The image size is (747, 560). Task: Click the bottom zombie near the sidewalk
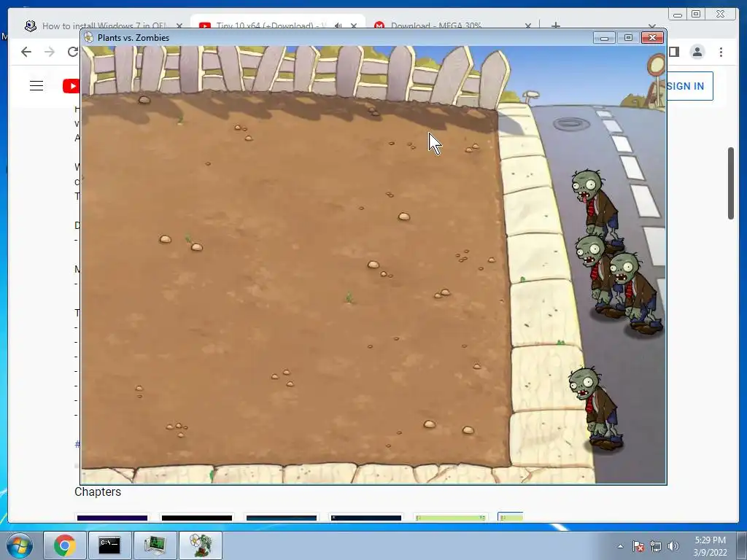tap(597, 408)
